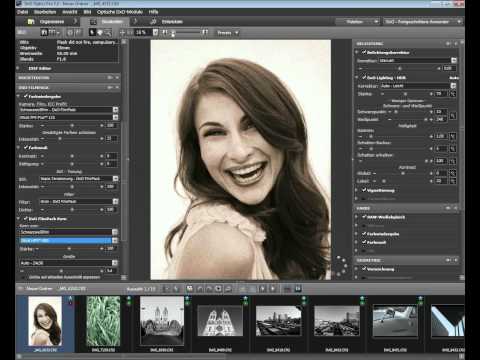Select the portrait woman thumbnail in filmstrip
Viewport: 480px width, 360px height.
(45, 321)
